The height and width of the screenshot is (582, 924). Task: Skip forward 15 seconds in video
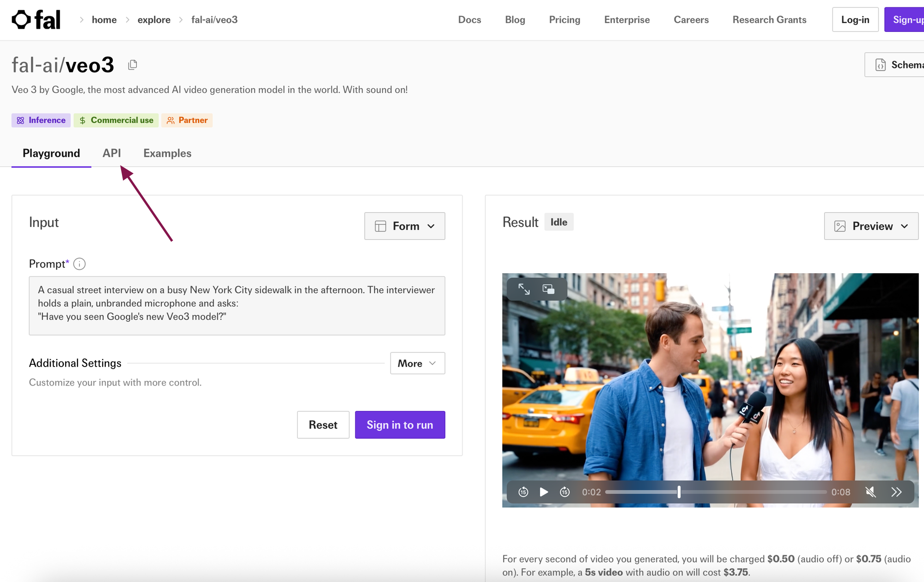(565, 492)
